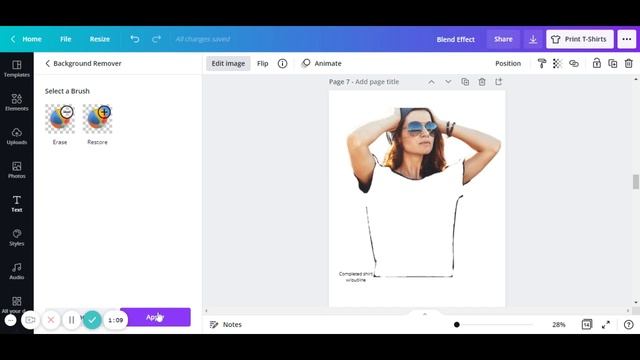Open the Audio sidebar panel

pos(17,271)
